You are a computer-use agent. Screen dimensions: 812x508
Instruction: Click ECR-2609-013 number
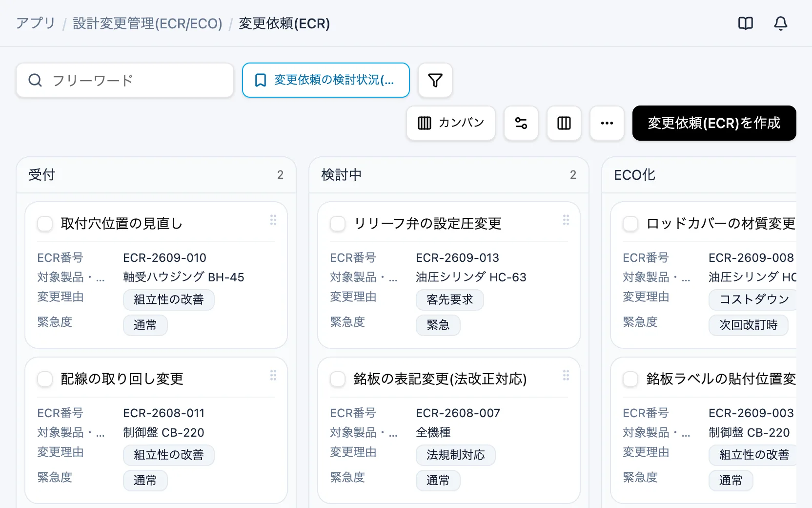point(457,257)
